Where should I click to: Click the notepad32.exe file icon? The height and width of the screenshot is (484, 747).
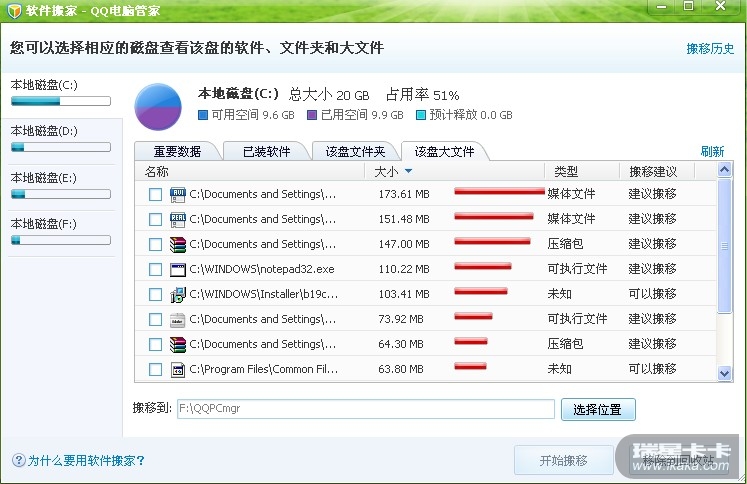click(x=178, y=269)
